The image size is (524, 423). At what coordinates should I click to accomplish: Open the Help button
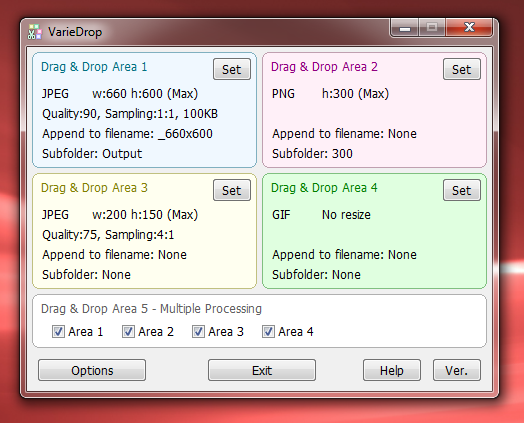click(392, 370)
